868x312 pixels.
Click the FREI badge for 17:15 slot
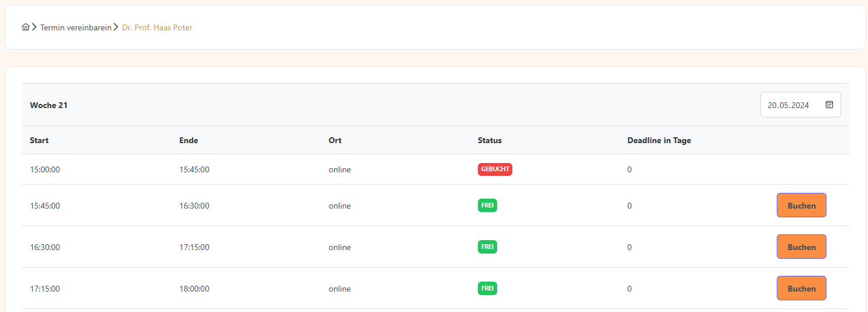click(x=487, y=289)
